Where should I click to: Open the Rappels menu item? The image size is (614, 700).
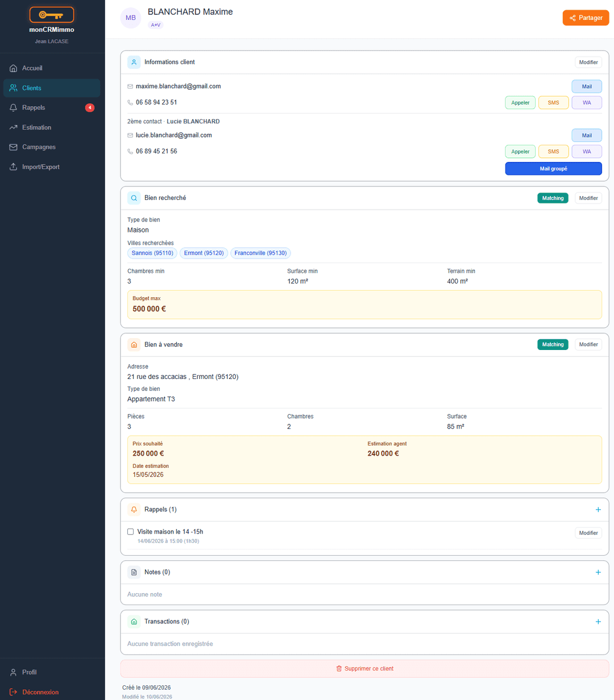pyautogui.click(x=52, y=107)
